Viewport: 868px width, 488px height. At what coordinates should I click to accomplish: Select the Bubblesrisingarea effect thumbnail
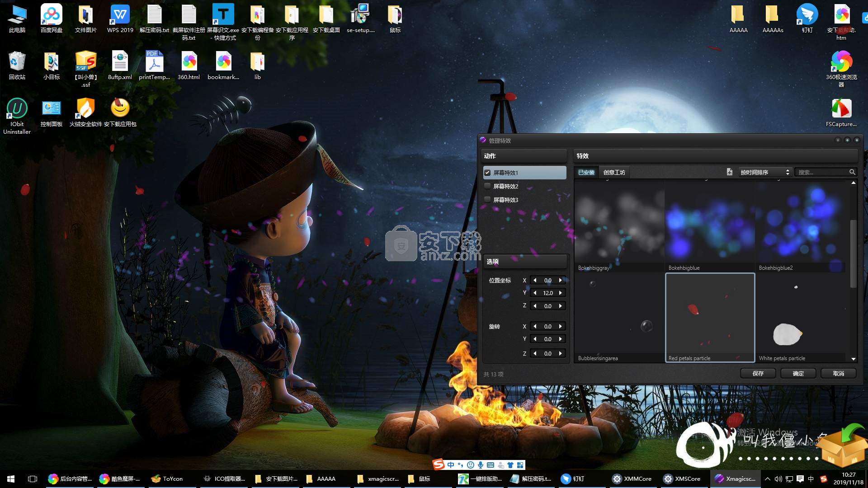tap(619, 318)
